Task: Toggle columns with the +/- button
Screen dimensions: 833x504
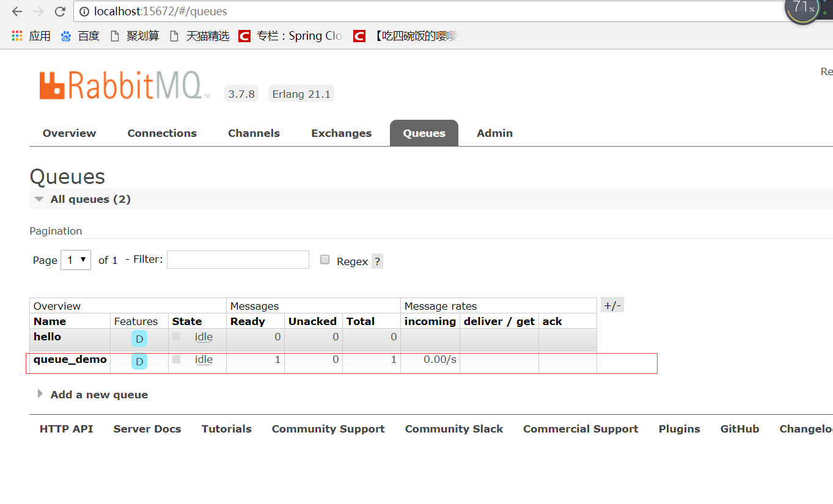Action: pos(612,305)
